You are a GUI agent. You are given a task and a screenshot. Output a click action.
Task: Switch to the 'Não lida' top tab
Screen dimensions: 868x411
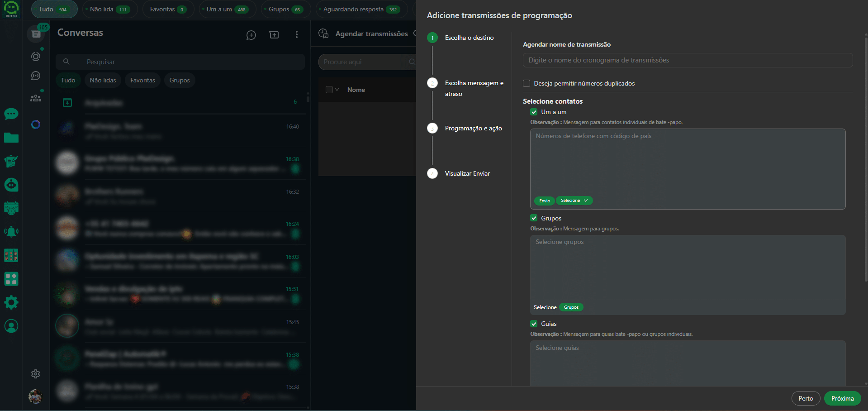109,9
